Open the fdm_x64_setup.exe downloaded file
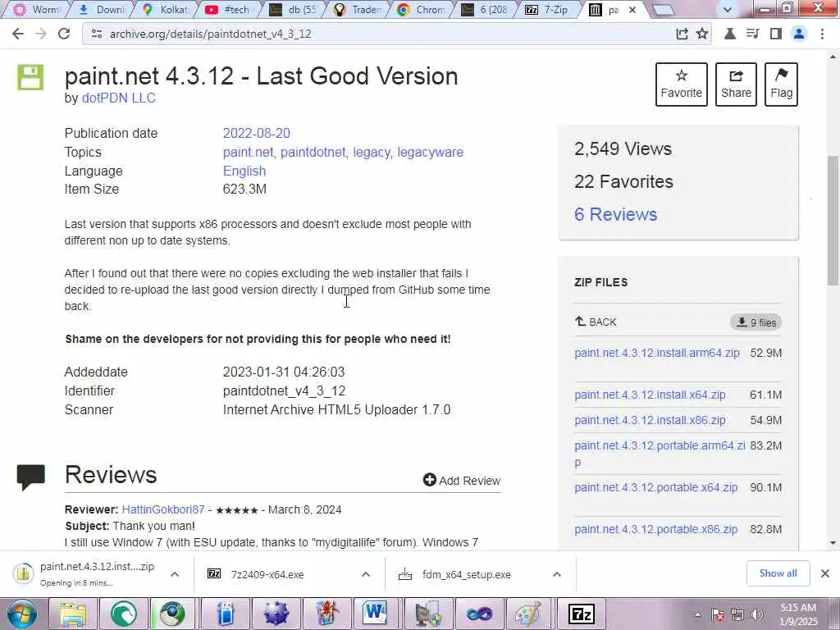 pos(467,574)
